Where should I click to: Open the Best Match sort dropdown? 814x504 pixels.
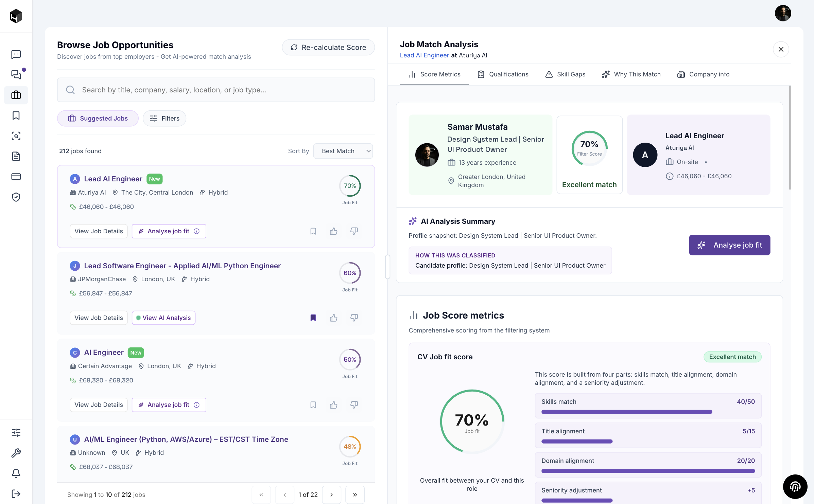pyautogui.click(x=343, y=151)
